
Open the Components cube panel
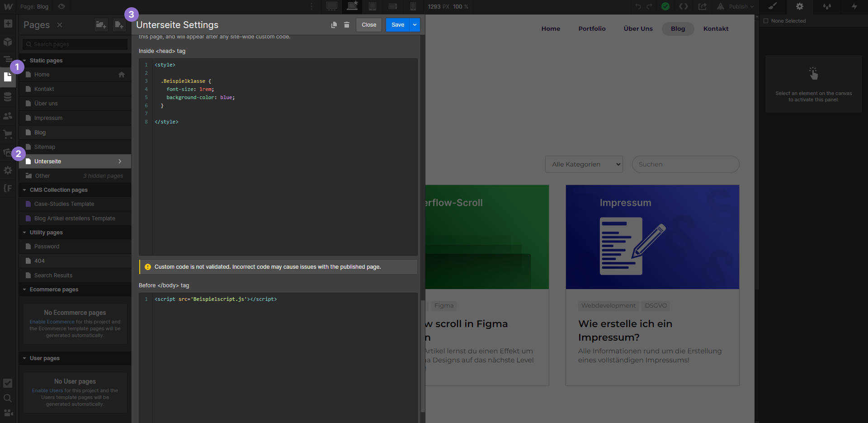(8, 42)
